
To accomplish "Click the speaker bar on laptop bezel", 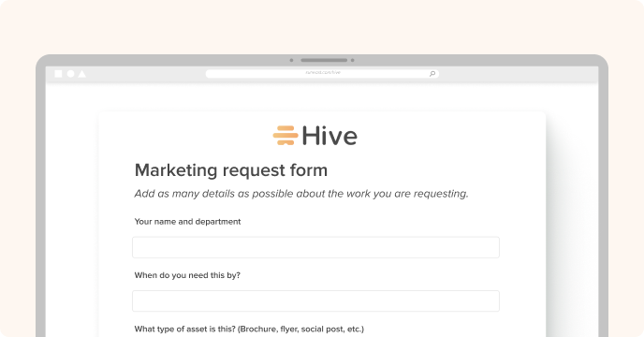I will pyautogui.click(x=324, y=60).
